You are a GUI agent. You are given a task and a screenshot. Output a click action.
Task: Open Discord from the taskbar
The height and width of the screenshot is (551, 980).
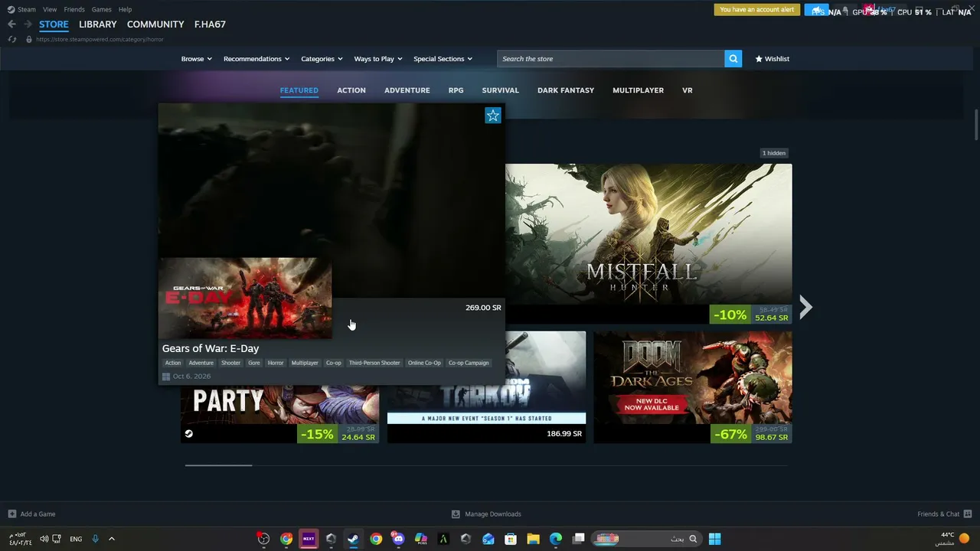click(398, 539)
